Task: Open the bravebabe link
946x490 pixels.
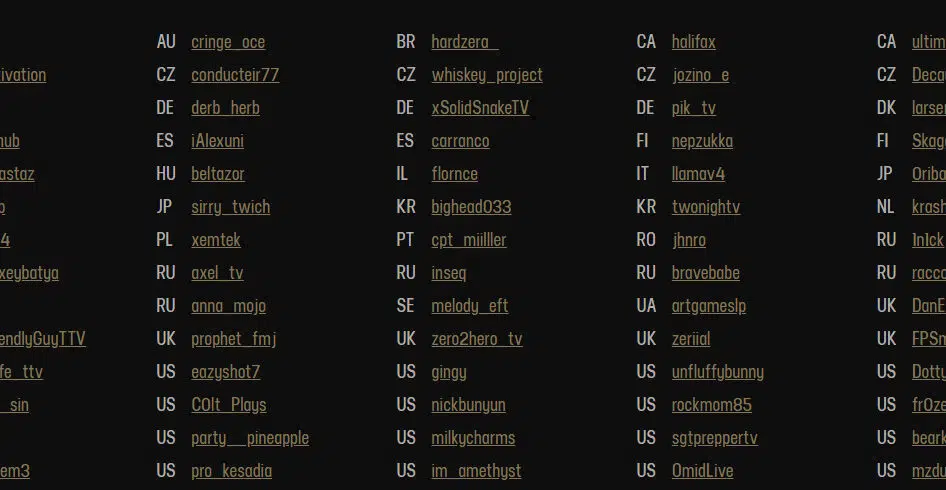Action: click(x=706, y=273)
